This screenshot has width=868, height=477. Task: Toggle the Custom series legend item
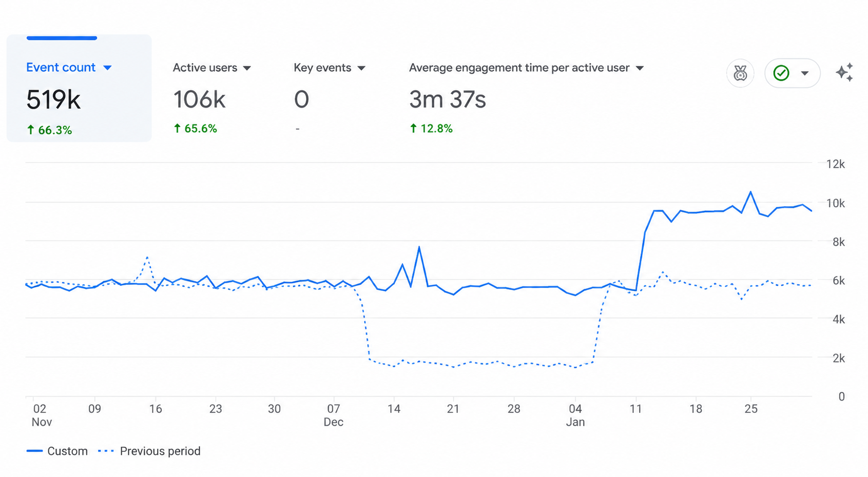tap(57, 451)
